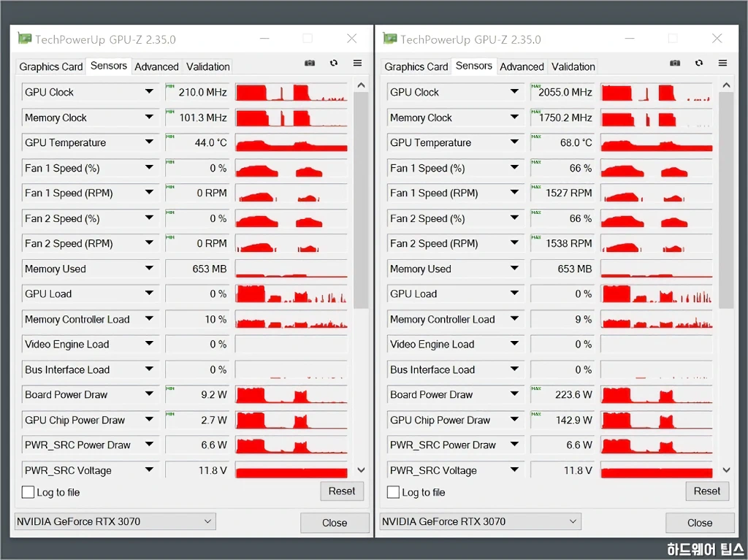Screen dimensions: 748x560
Task: Open Validation tab in right window
Action: pyautogui.click(x=573, y=66)
